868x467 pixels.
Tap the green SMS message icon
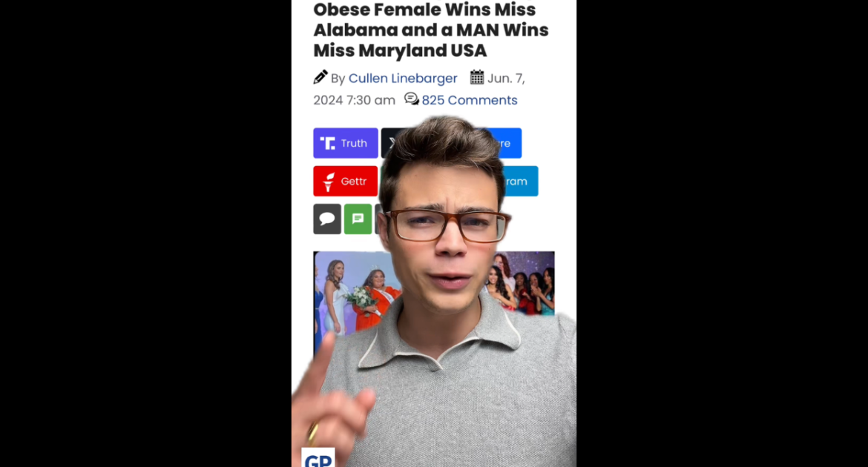[x=358, y=219]
